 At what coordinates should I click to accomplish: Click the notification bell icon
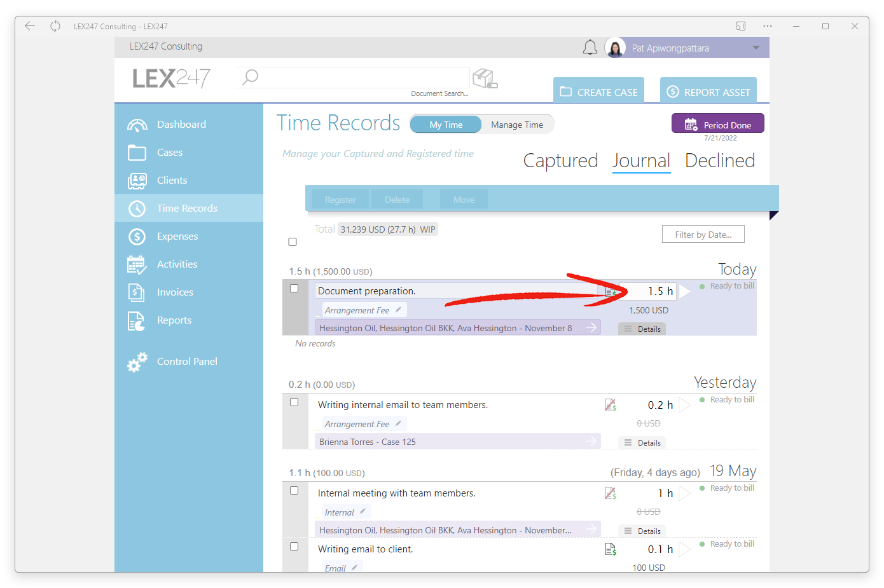(x=590, y=48)
